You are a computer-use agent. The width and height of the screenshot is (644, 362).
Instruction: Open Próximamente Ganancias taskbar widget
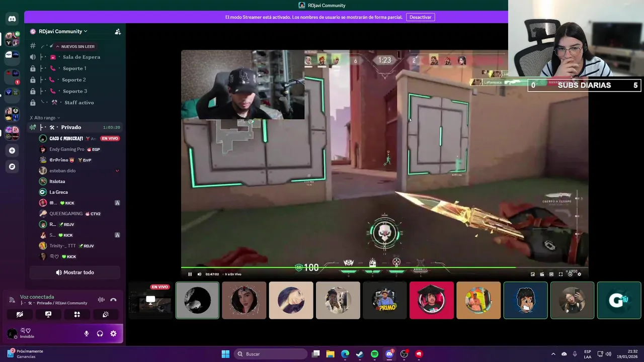pos(25,354)
